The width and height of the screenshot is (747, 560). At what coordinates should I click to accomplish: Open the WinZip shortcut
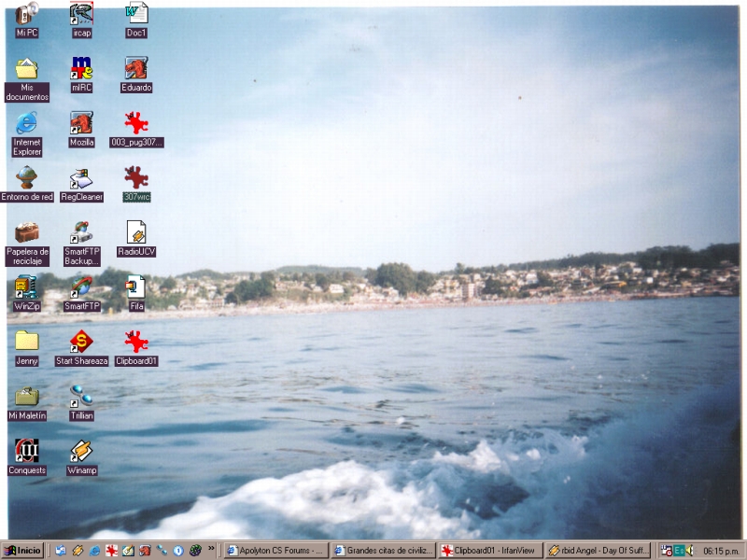[x=26, y=287]
